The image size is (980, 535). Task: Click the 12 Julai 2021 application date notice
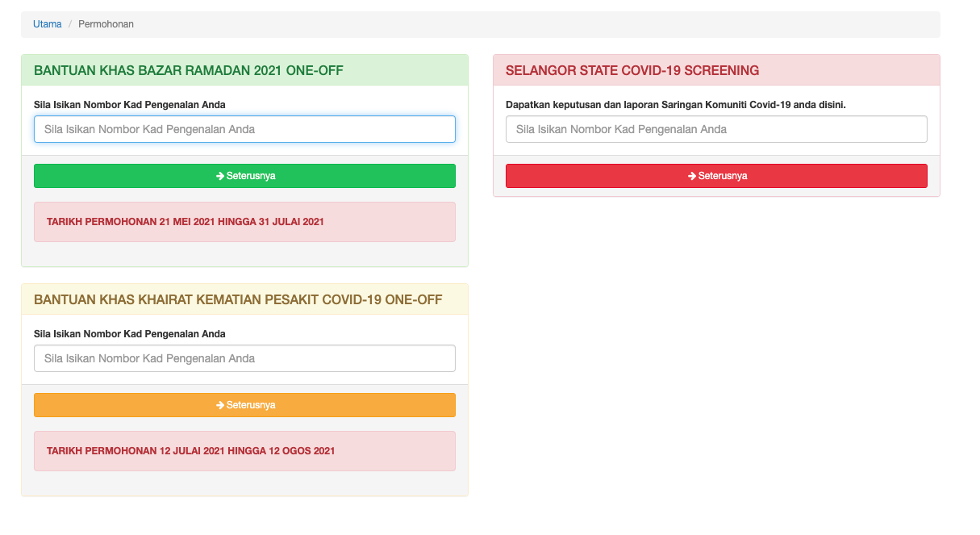(x=190, y=450)
